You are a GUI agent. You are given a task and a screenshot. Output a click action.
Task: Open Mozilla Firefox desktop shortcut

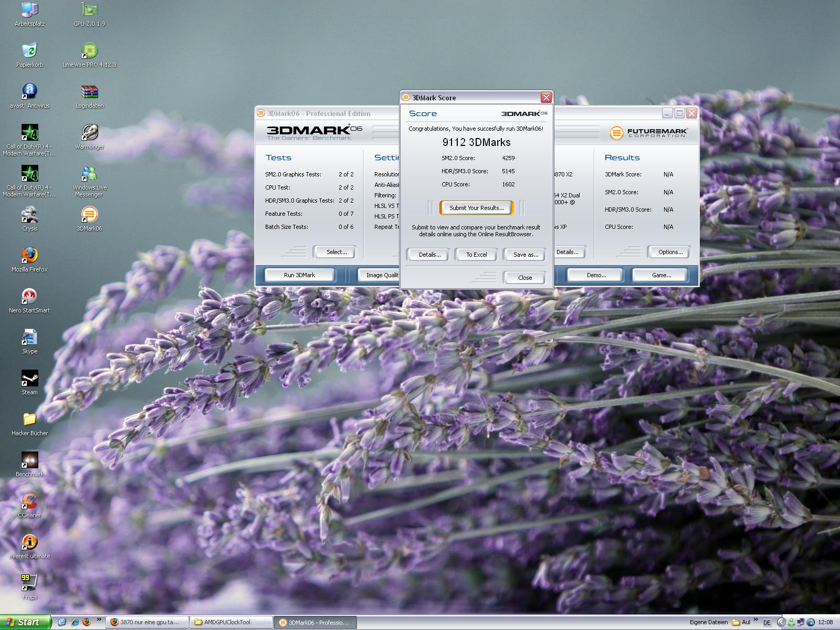click(29, 260)
